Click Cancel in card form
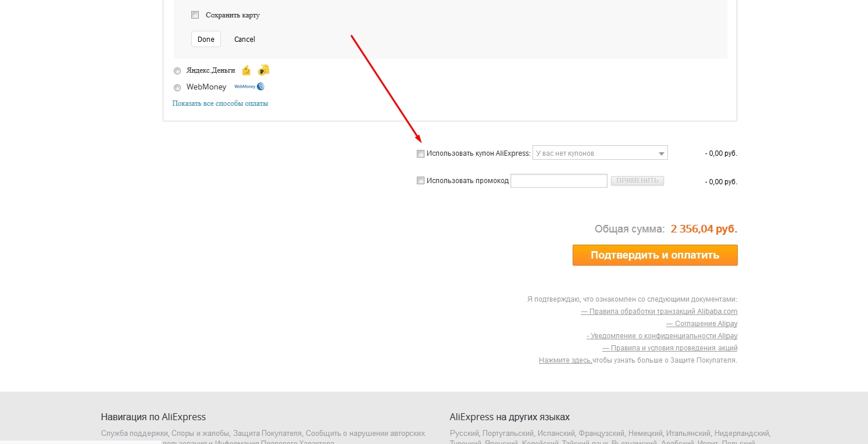This screenshot has width=868, height=444. click(x=245, y=39)
